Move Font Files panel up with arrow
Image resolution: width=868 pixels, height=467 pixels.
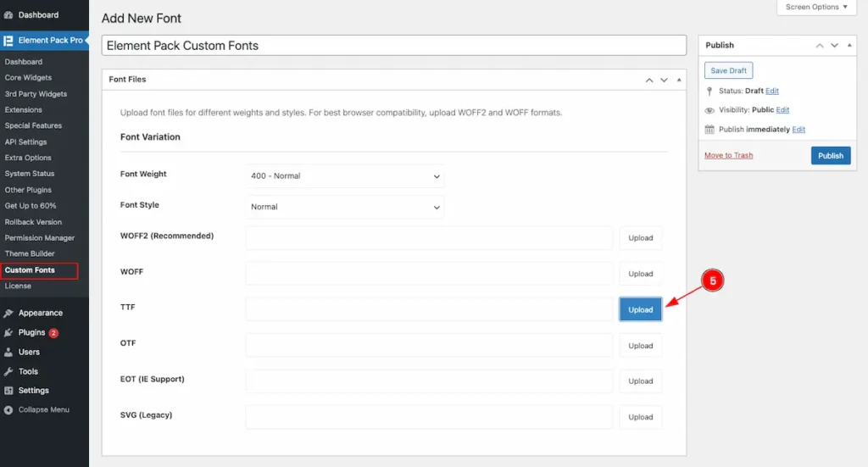(649, 80)
